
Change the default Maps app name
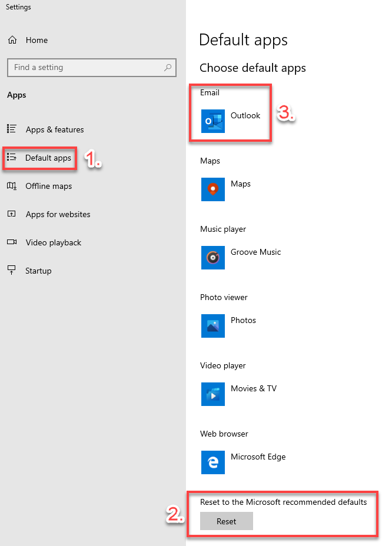click(240, 184)
